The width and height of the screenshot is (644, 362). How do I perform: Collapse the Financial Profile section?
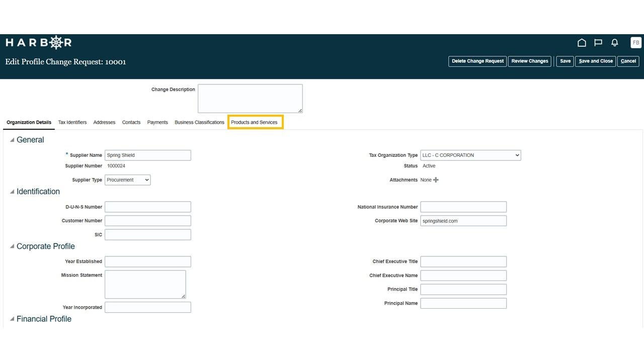pyautogui.click(x=13, y=319)
